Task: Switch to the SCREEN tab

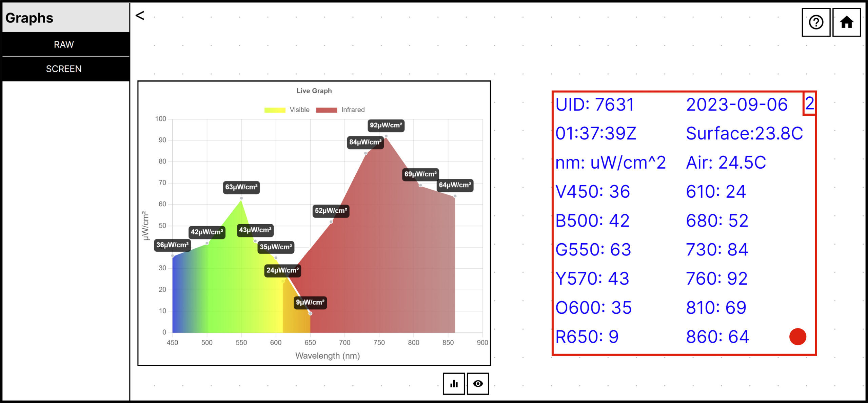Action: click(64, 69)
